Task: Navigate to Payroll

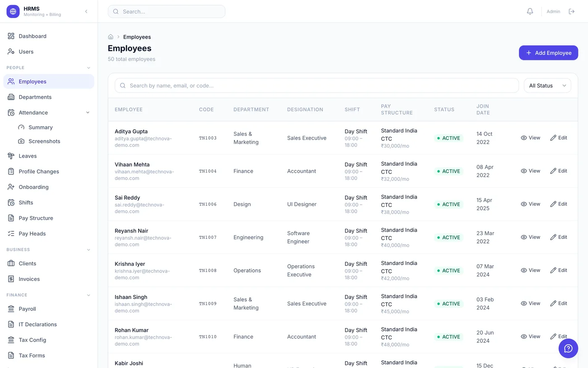Action: click(49, 309)
